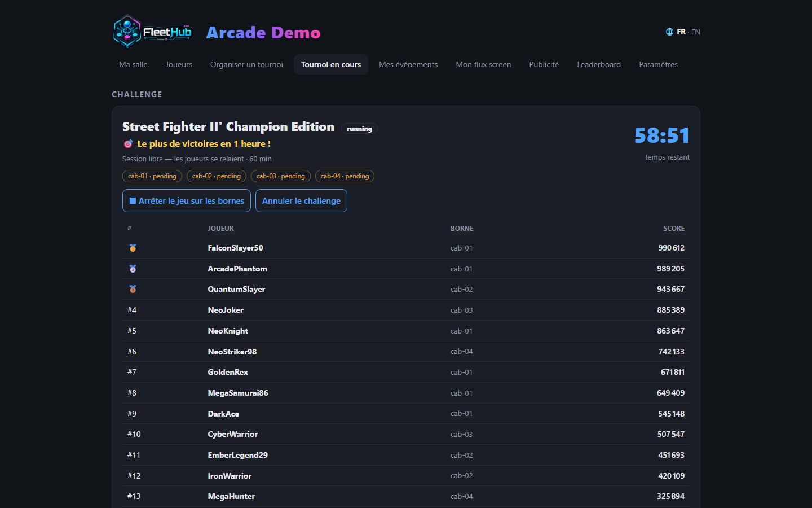Click the score 943 667

tap(670, 289)
